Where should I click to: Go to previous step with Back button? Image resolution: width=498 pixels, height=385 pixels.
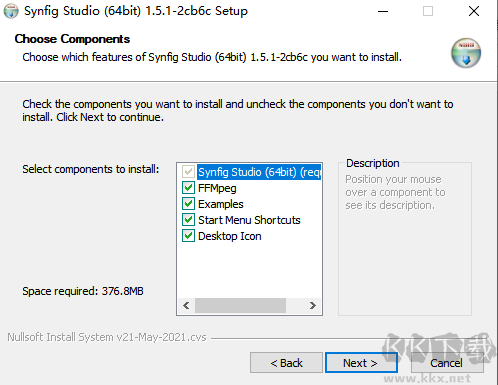point(286,363)
